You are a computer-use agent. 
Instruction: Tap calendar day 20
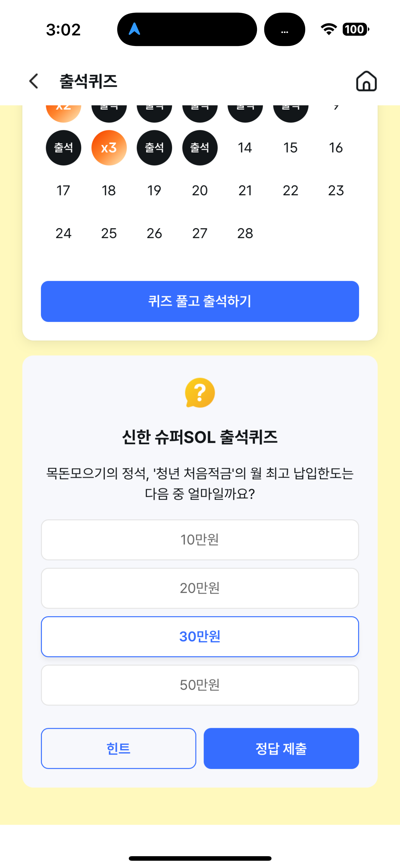tap(200, 191)
